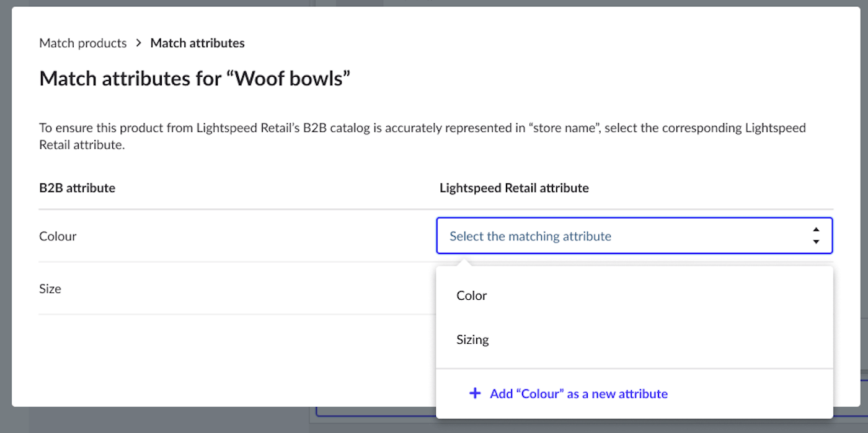Click the Colour B2B attribute label
The image size is (868, 433).
click(x=58, y=236)
